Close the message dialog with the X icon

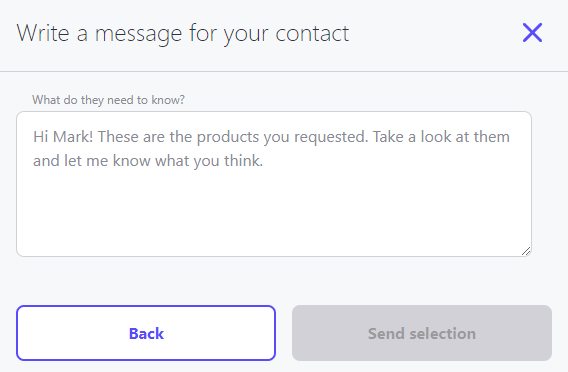532,33
